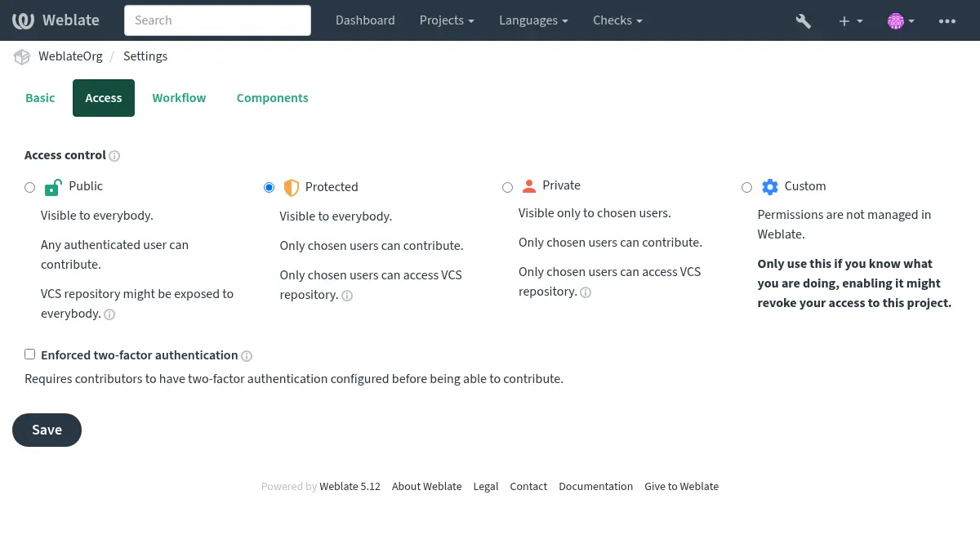Click info icon after Private VCS repository text
This screenshot has width=980, height=535.
pyautogui.click(x=586, y=292)
